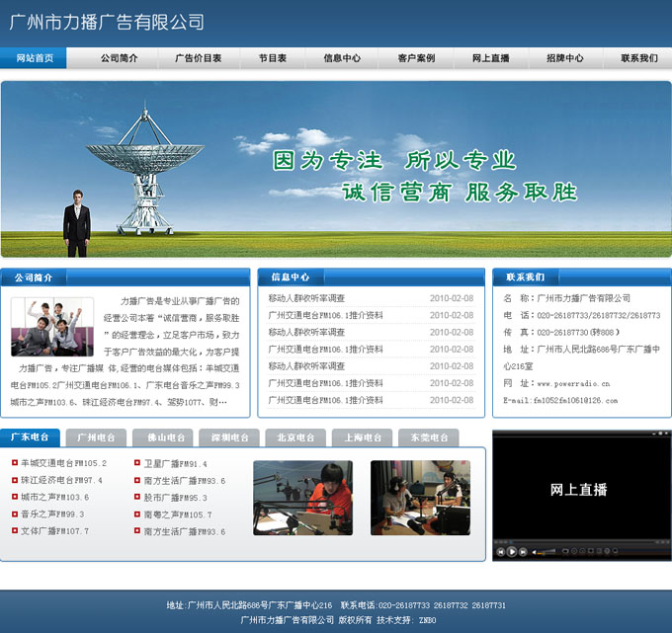This screenshot has height=633, width=672.
Task: Switch to the 北京电台 tab
Action: [x=295, y=436]
